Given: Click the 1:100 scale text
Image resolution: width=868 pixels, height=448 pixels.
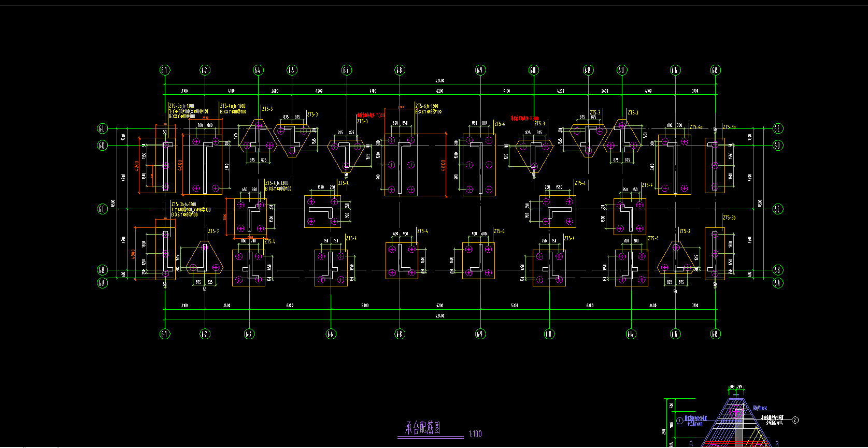Looking at the screenshot, I should 475,434.
